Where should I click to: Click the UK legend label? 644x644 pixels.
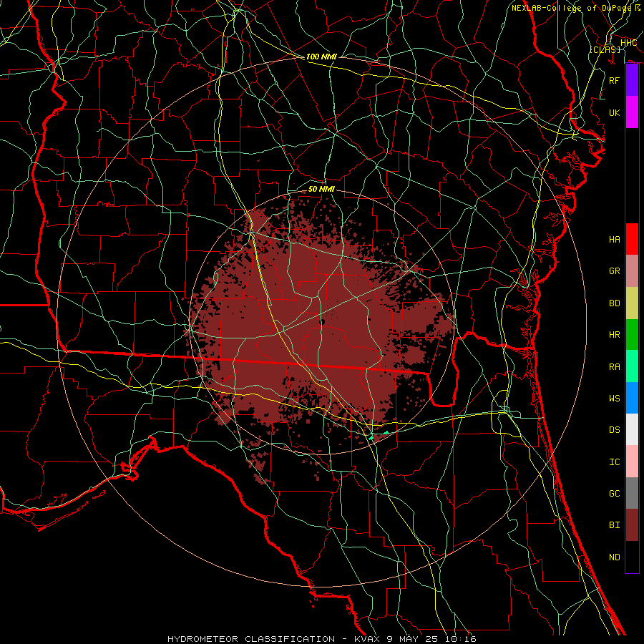tap(615, 112)
